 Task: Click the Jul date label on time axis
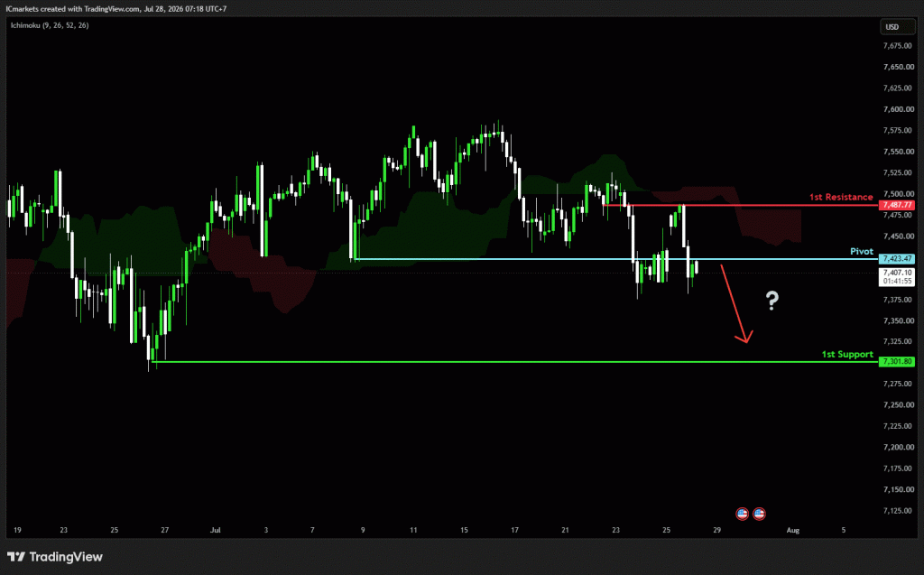[x=216, y=530]
